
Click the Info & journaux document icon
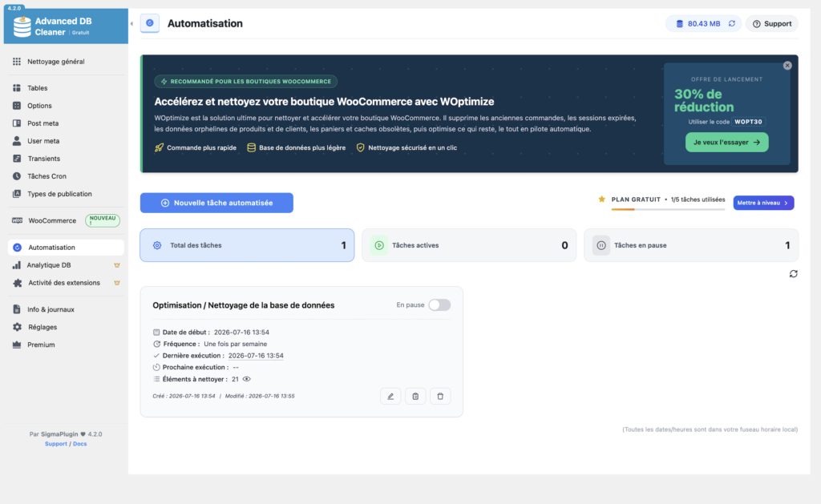17,309
